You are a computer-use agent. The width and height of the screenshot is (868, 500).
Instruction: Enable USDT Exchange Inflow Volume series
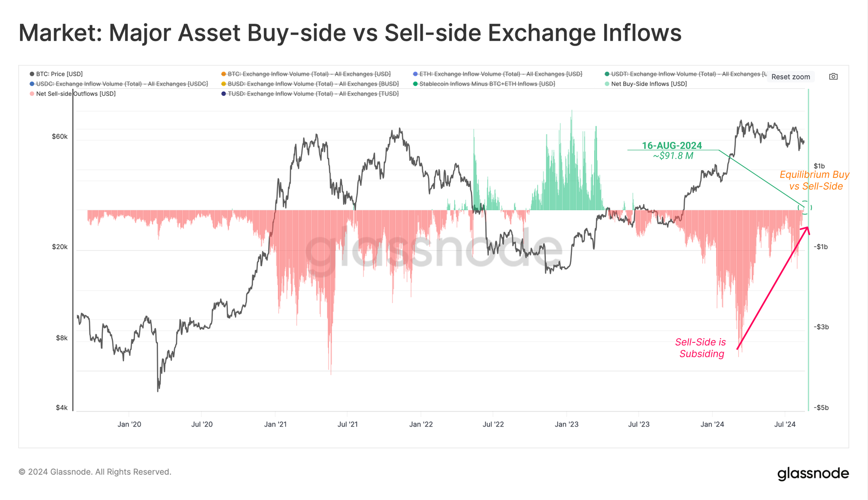pyautogui.click(x=686, y=74)
